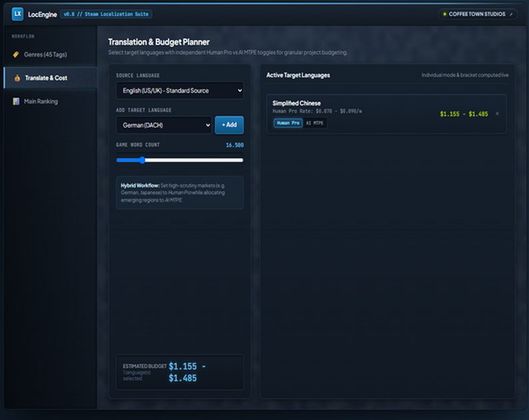The height and width of the screenshot is (420, 529).
Task: Select Translate & Cost workflow item
Action: tap(51, 77)
